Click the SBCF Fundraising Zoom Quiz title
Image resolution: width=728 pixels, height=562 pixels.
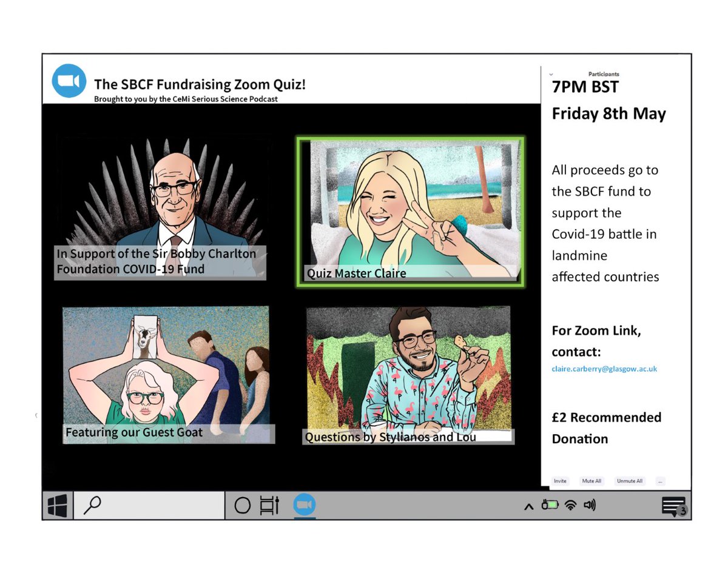200,84
